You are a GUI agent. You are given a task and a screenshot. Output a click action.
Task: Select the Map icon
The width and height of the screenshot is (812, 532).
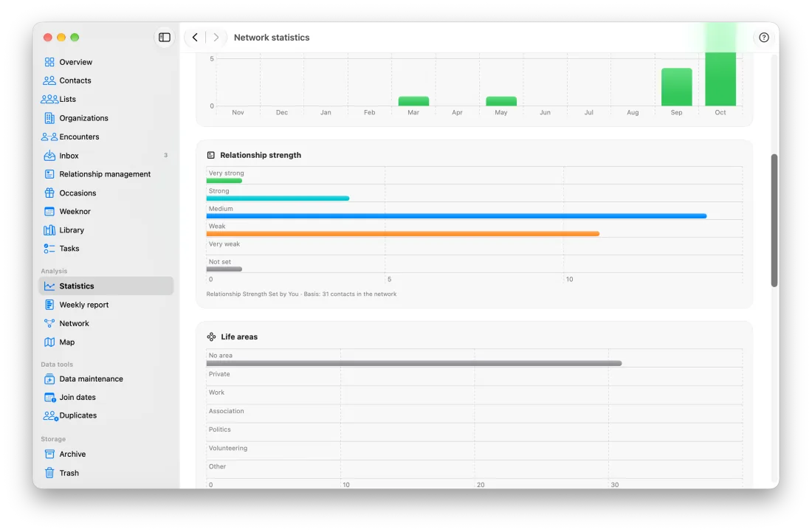[49, 342]
